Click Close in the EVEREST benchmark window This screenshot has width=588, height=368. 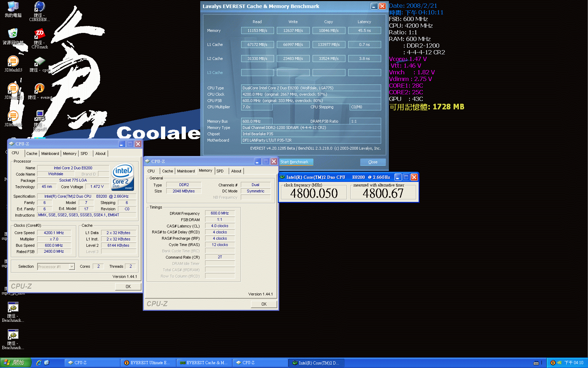point(372,162)
